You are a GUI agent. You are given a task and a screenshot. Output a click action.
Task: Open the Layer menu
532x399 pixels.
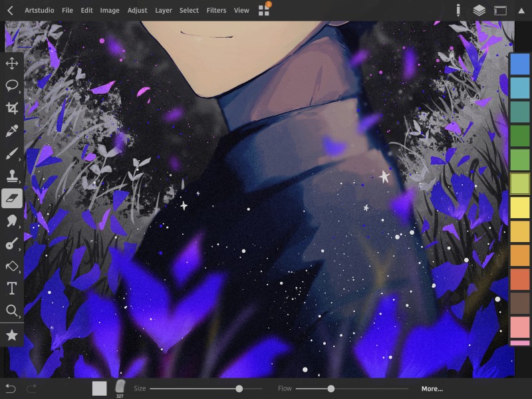pyautogui.click(x=164, y=11)
